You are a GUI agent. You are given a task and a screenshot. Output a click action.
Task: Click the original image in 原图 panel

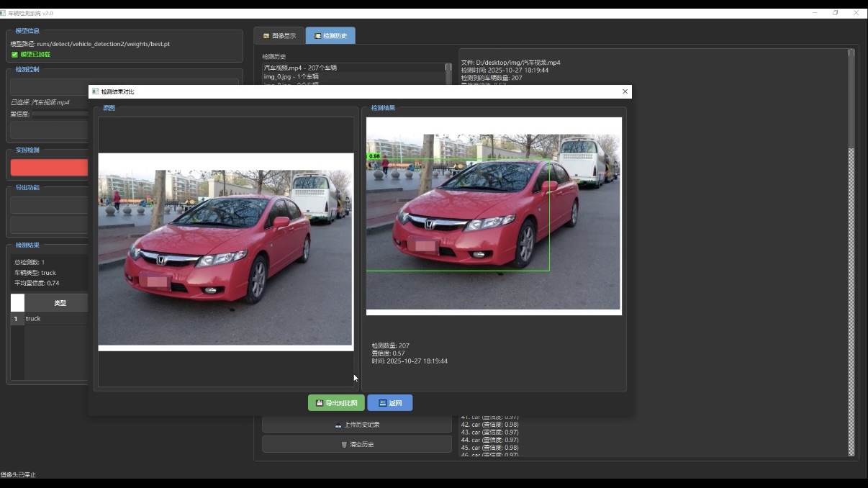226,252
